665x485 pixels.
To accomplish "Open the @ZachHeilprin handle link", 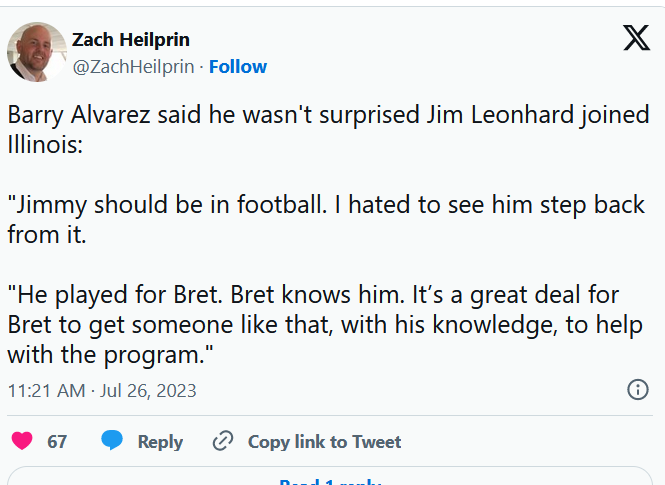I will 133,67.
